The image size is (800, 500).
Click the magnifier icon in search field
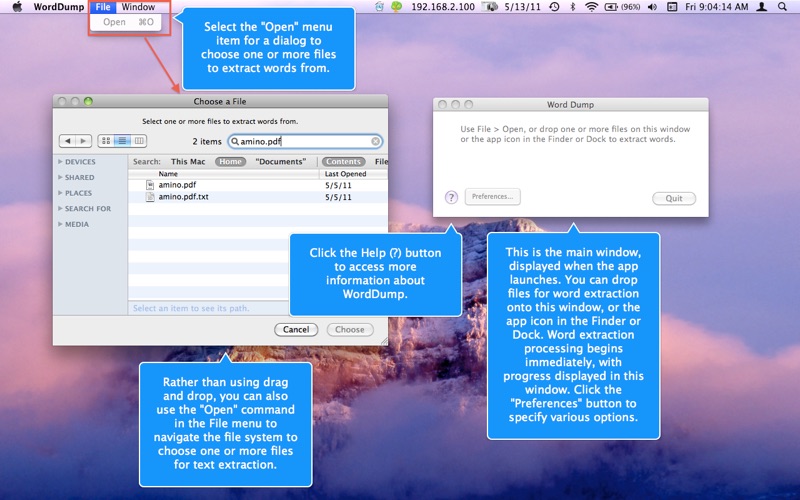235,141
